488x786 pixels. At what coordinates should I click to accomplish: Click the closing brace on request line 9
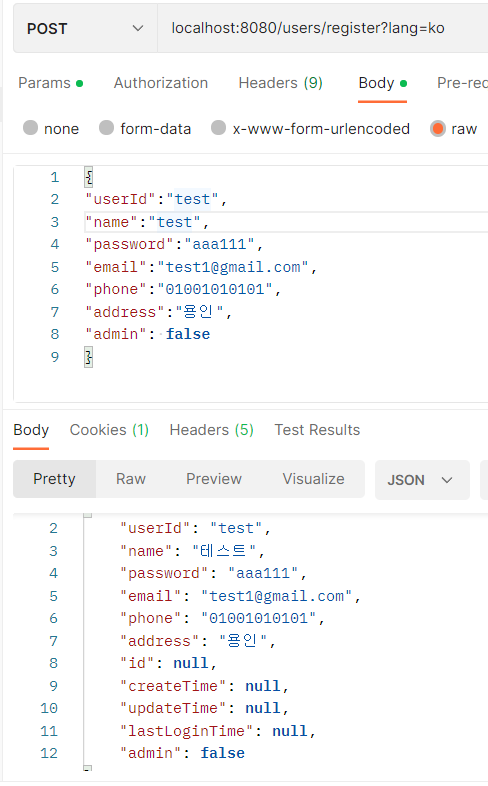click(89, 357)
